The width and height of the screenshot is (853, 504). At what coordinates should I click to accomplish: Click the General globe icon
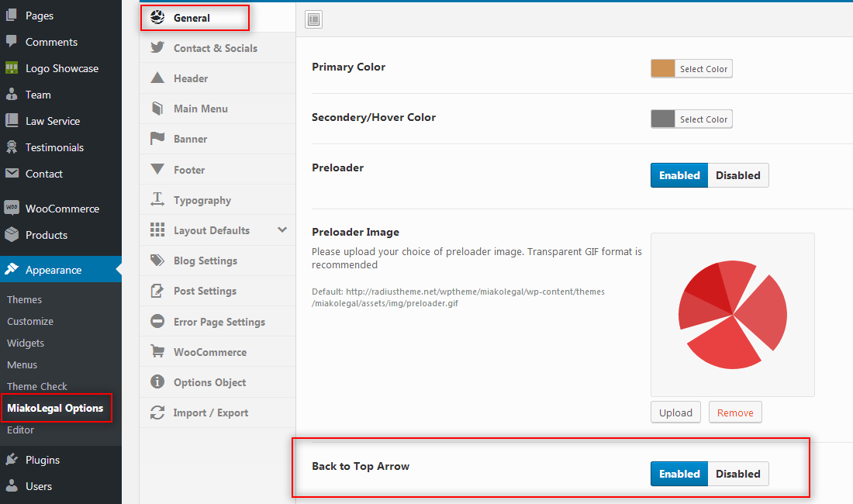coord(157,17)
